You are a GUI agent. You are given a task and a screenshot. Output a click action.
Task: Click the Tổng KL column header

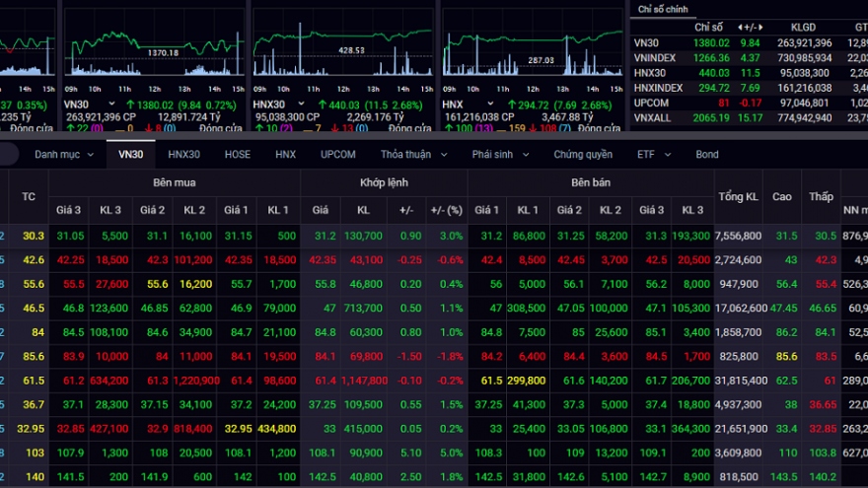[738, 196]
